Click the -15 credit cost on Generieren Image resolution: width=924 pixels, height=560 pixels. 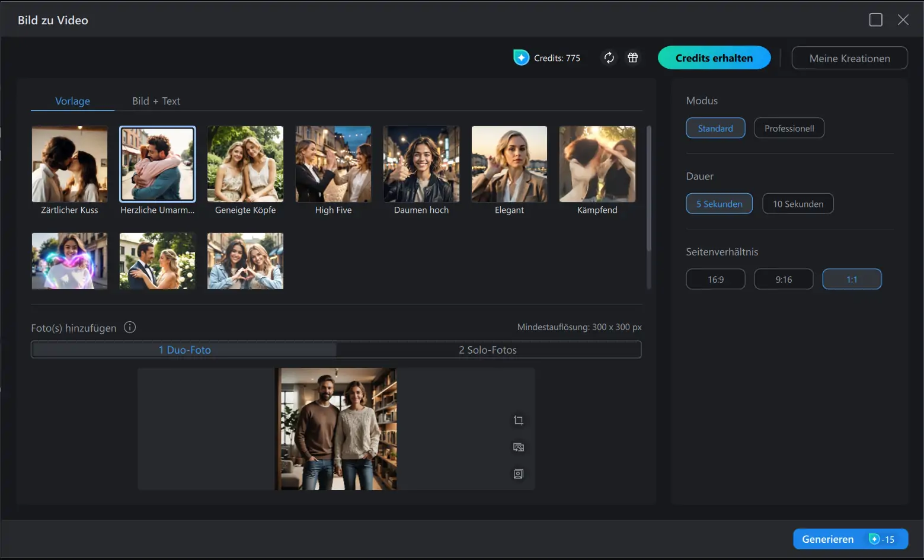tap(882, 539)
